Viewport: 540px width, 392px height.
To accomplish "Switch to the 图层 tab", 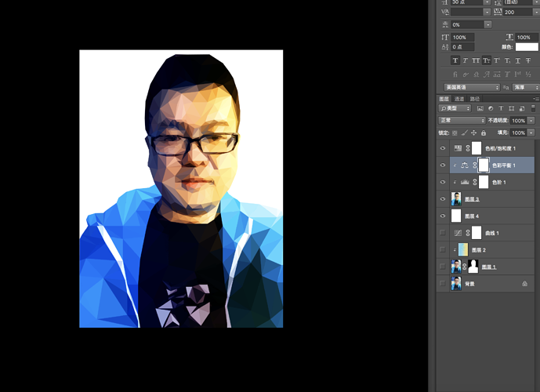I will [x=444, y=99].
